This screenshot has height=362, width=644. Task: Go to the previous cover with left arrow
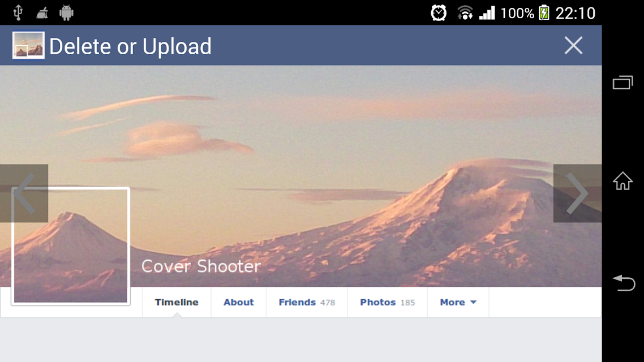[x=24, y=193]
